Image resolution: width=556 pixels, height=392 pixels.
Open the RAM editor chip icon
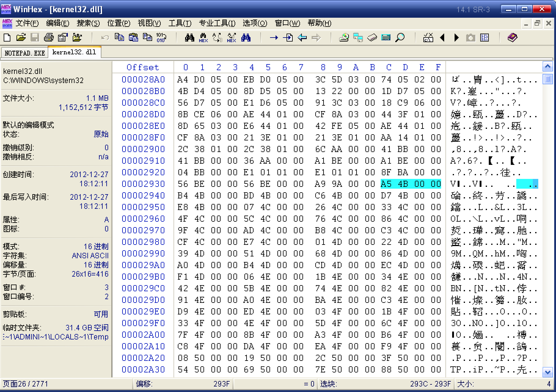[372, 38]
